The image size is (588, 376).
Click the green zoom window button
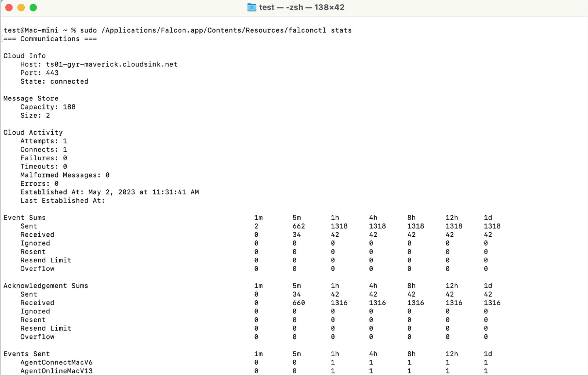(33, 8)
